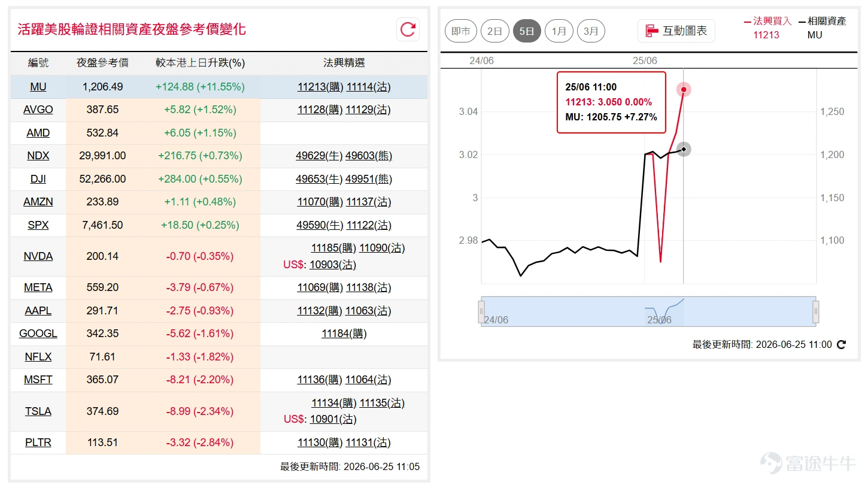Viewport: 868px width, 485px height.
Task: Open call warrant 11213(購) for MU
Action: tap(320, 87)
